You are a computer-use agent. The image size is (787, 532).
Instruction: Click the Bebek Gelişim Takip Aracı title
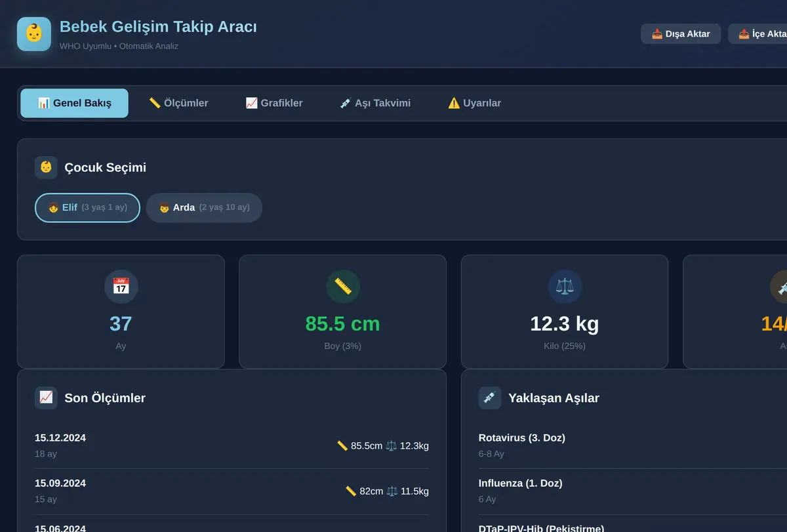(x=158, y=27)
